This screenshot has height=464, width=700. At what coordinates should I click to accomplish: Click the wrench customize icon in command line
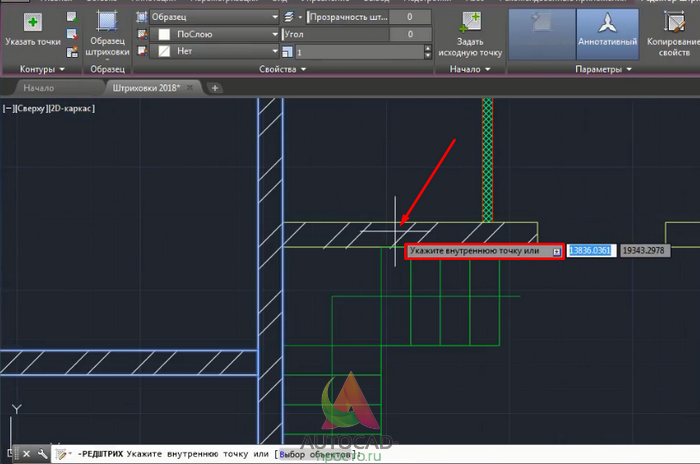click(42, 454)
